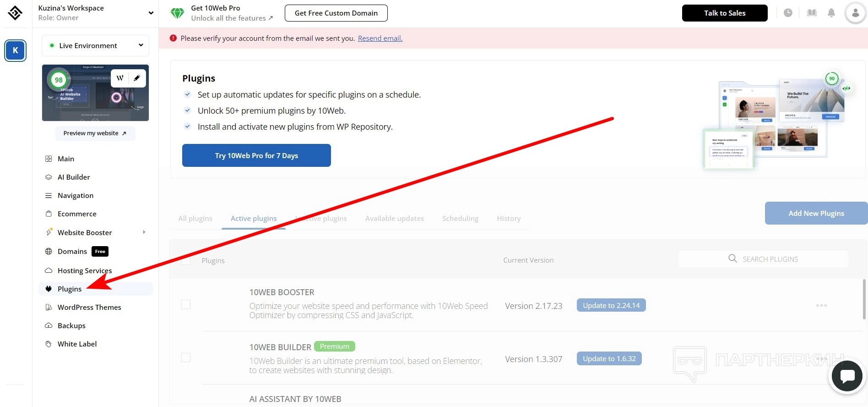Go to the Available updates tab
This screenshot has height=407, width=868.
(395, 218)
